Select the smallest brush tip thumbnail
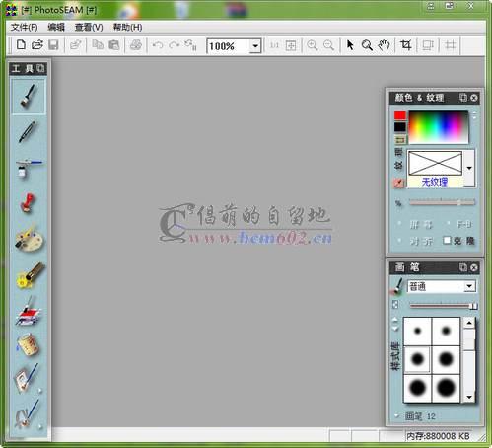Viewport: 492px width, 448px height. 417,331
